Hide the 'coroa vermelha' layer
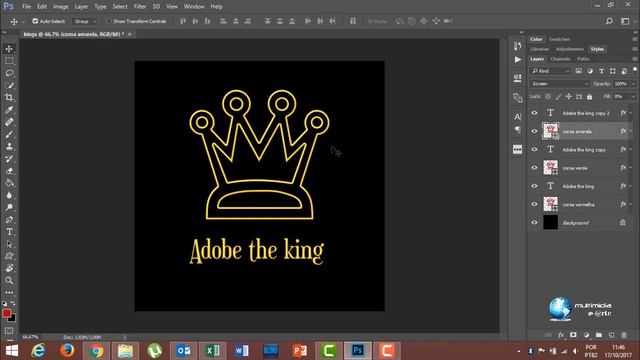This screenshot has height=360, width=640. pyautogui.click(x=534, y=204)
